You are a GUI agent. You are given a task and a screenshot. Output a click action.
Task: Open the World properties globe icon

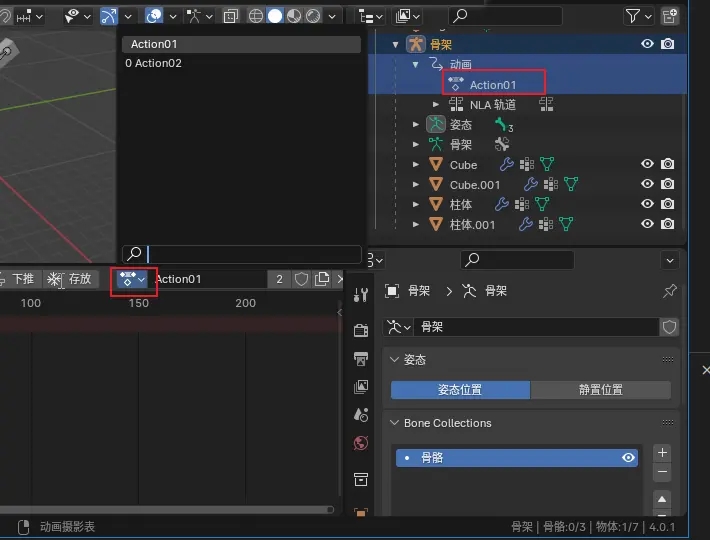361,442
